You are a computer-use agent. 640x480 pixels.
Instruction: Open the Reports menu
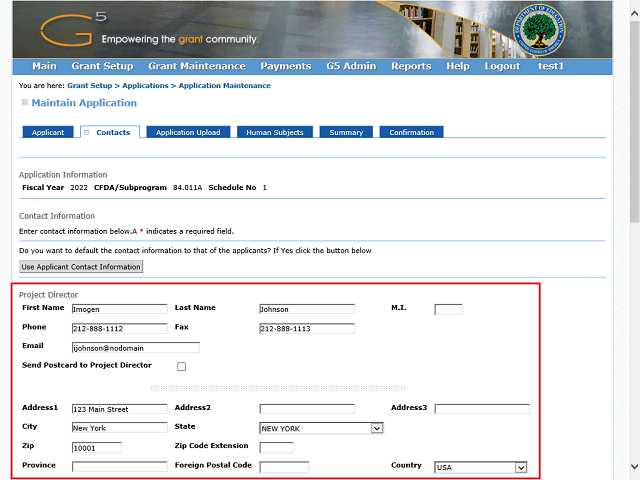pos(411,66)
